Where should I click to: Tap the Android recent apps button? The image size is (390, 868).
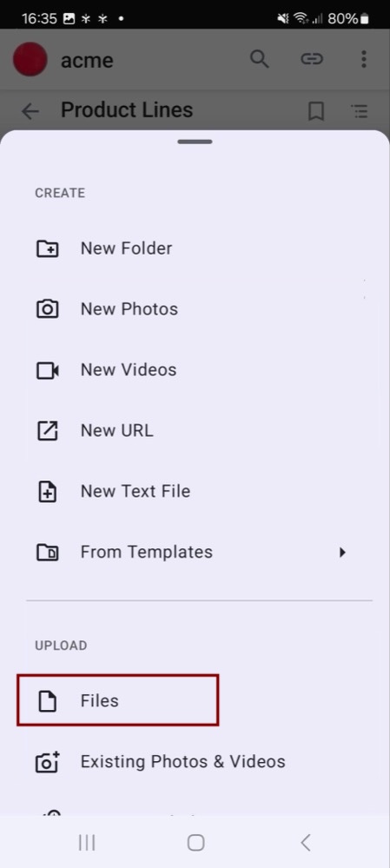pos(87,843)
